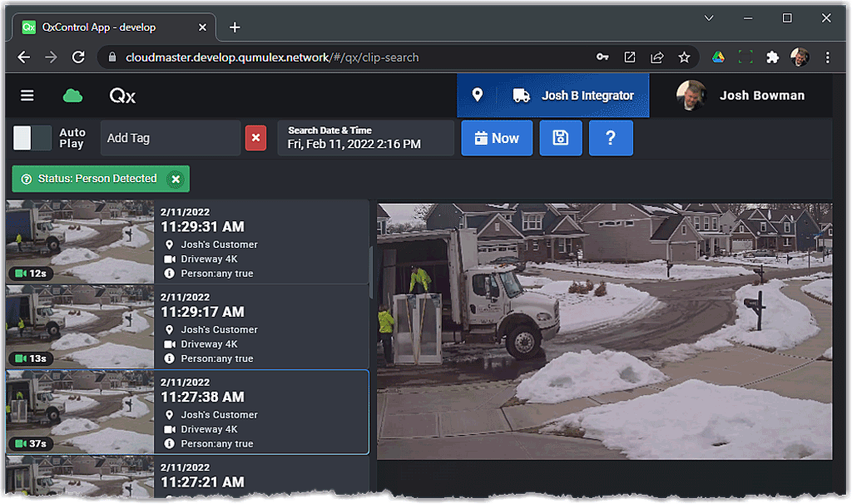
Task: Open help with the question mark button
Action: 611,138
